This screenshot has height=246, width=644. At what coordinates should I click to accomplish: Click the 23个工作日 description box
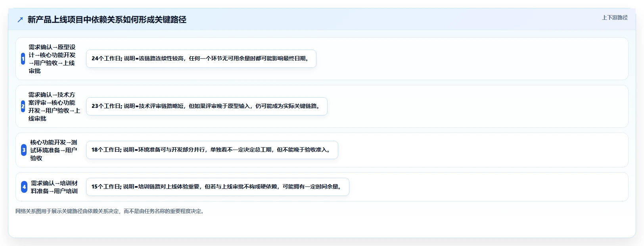(x=207, y=106)
